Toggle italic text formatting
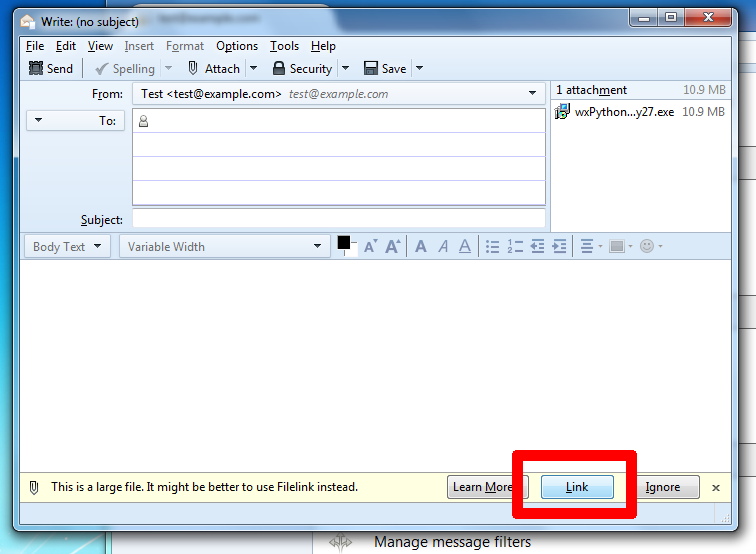756x554 pixels. [x=443, y=246]
